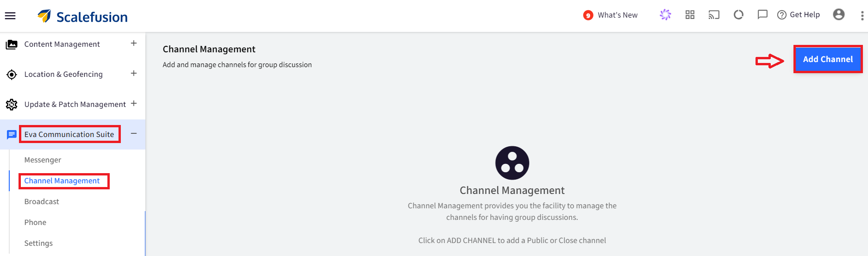
Task: Open the hamburger navigation menu
Action: pyautogui.click(x=10, y=16)
